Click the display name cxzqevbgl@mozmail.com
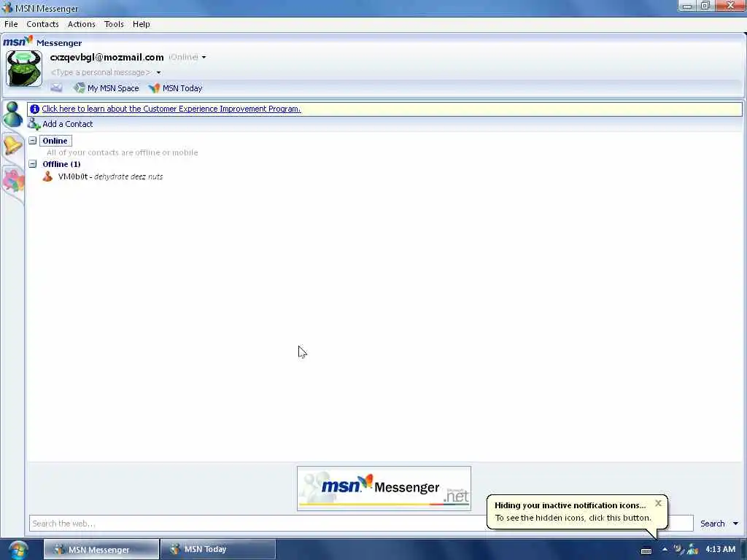 pyautogui.click(x=107, y=57)
